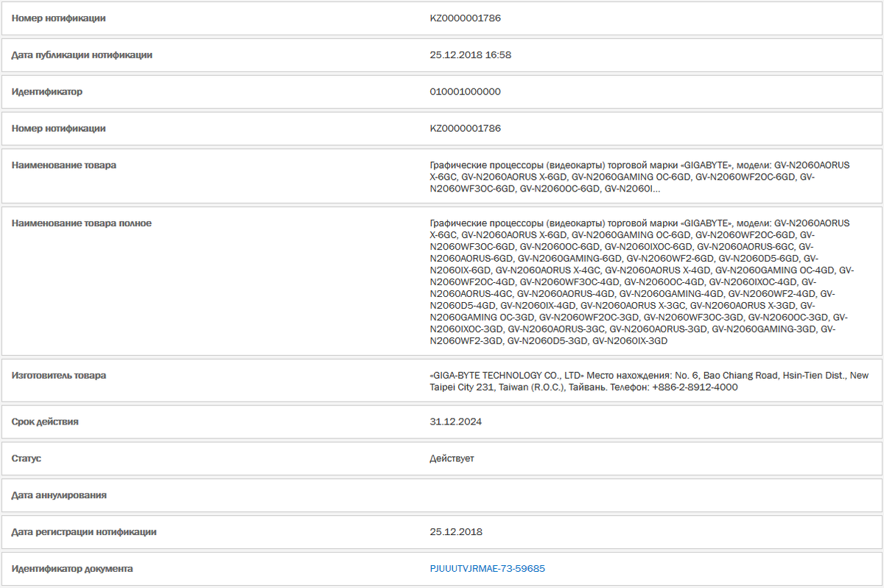
Task: Select identifier value 010001000000
Action: point(465,92)
